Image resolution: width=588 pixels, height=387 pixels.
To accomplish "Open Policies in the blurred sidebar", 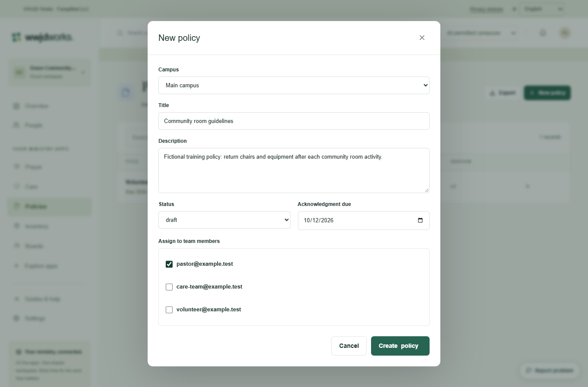I will click(50, 206).
